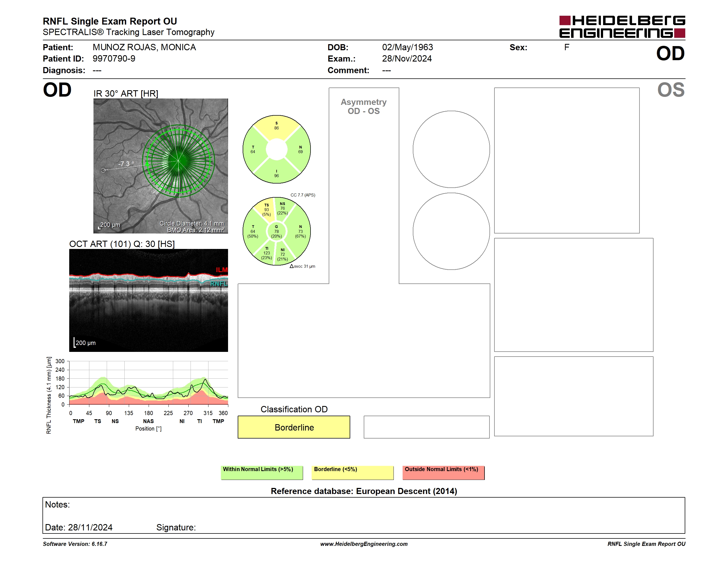The width and height of the screenshot is (728, 563).
Task: Click the RNFL thickness profile graph
Action: tap(149, 383)
